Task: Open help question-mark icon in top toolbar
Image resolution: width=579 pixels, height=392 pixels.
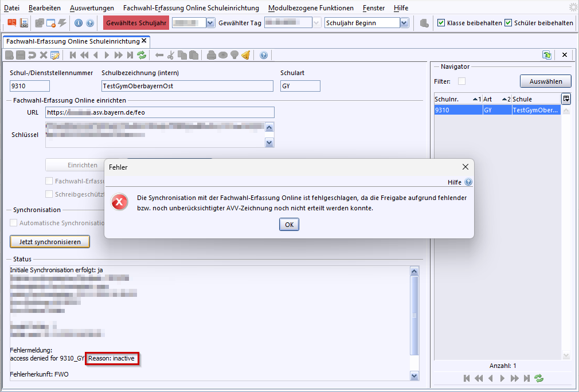Action: [90, 23]
